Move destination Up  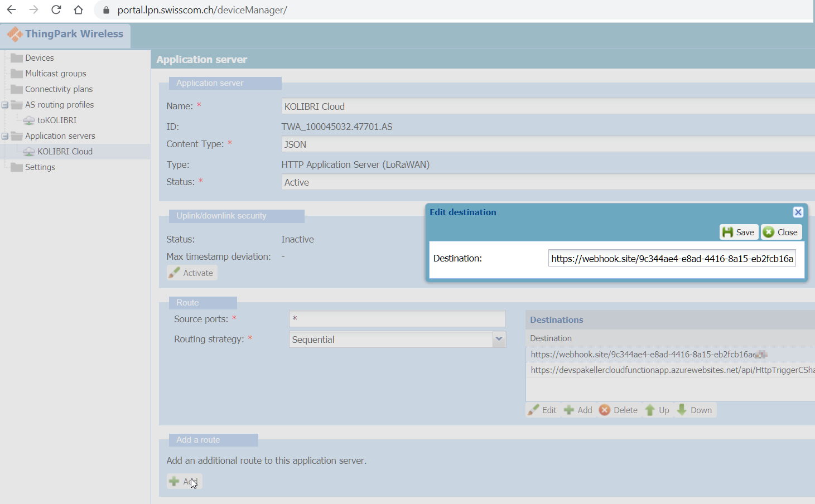657,410
